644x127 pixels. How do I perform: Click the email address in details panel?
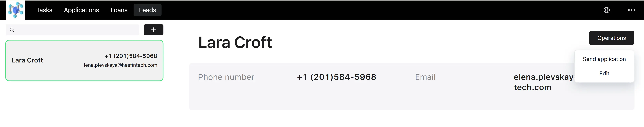tap(544, 82)
